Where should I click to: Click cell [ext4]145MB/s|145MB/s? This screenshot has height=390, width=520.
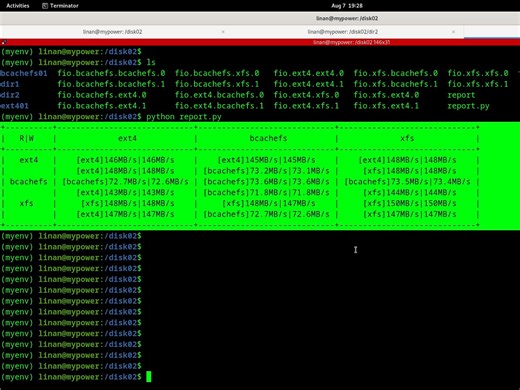[x=266, y=160]
